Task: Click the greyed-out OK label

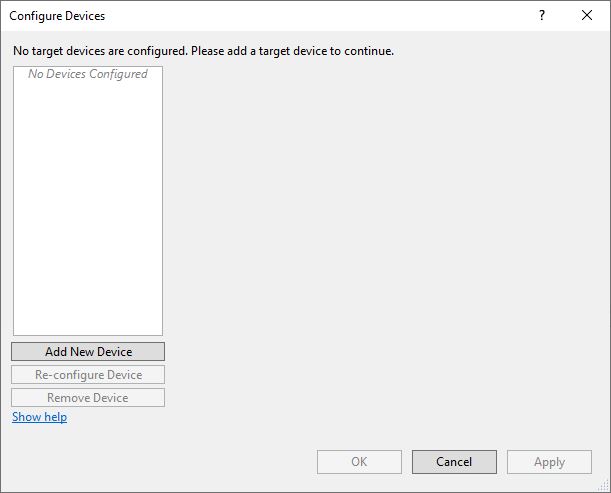Action: tap(359, 462)
